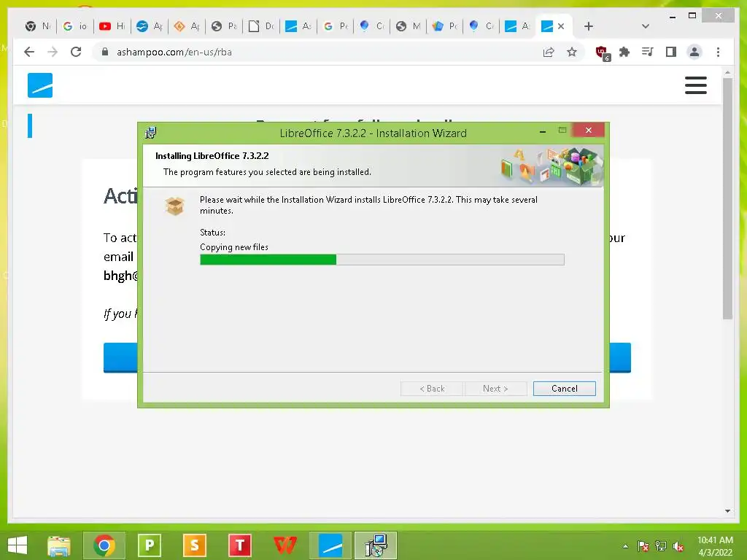Switch to the first tab with Chrome icon
This screenshot has height=560, width=747.
click(x=38, y=26)
